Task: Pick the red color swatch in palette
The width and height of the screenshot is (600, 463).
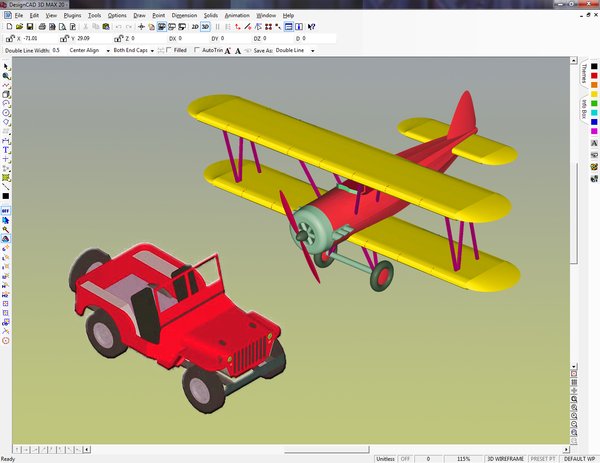Action: [x=594, y=75]
